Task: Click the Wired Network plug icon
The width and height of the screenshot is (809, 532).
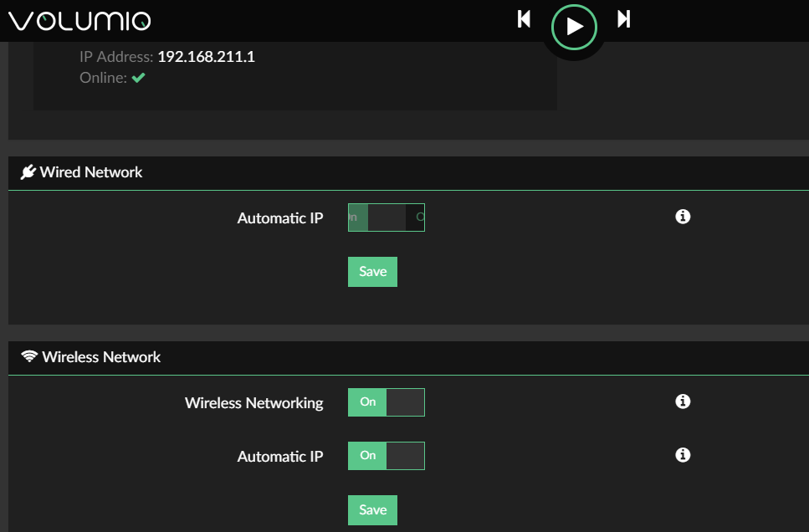Action: coord(28,171)
